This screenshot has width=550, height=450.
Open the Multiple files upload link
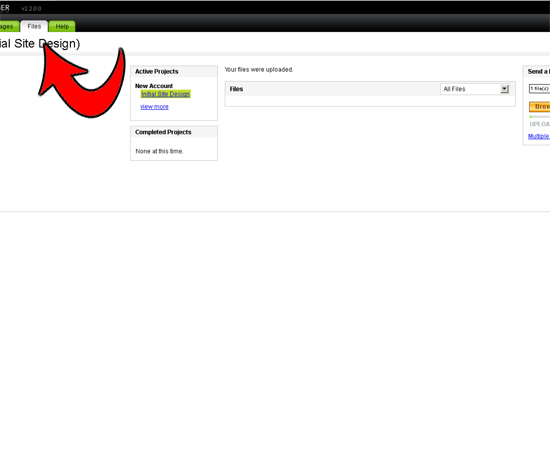539,136
